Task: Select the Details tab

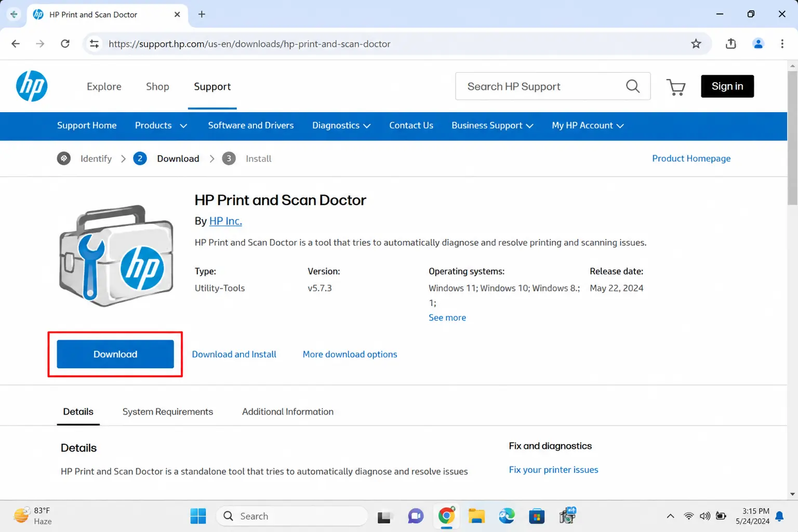Action: click(78, 411)
